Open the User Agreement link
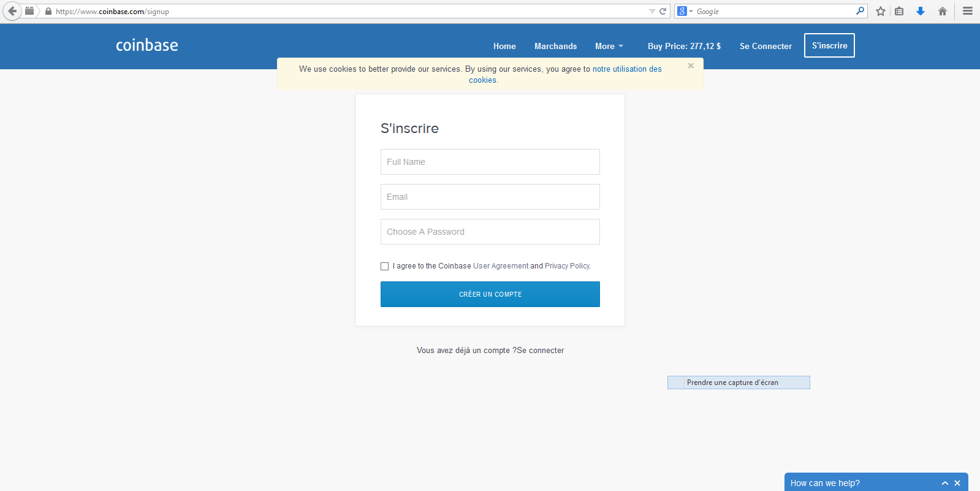The image size is (980, 491). pos(501,266)
